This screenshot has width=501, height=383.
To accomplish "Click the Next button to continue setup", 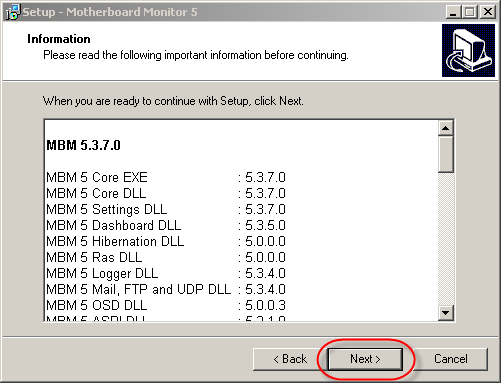I will (x=365, y=359).
